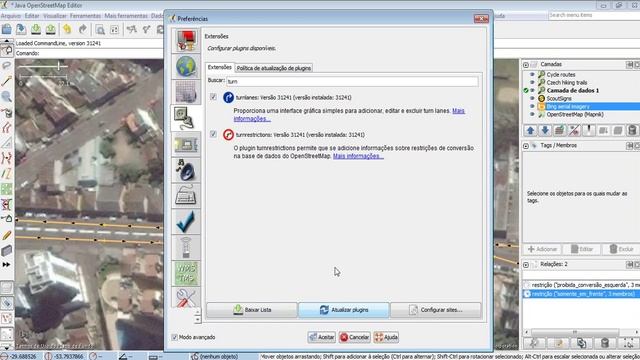This screenshot has width=640, height=360.
Task: Select the lasso selection tool in left toolbar
Action: pyautogui.click(x=7, y=65)
